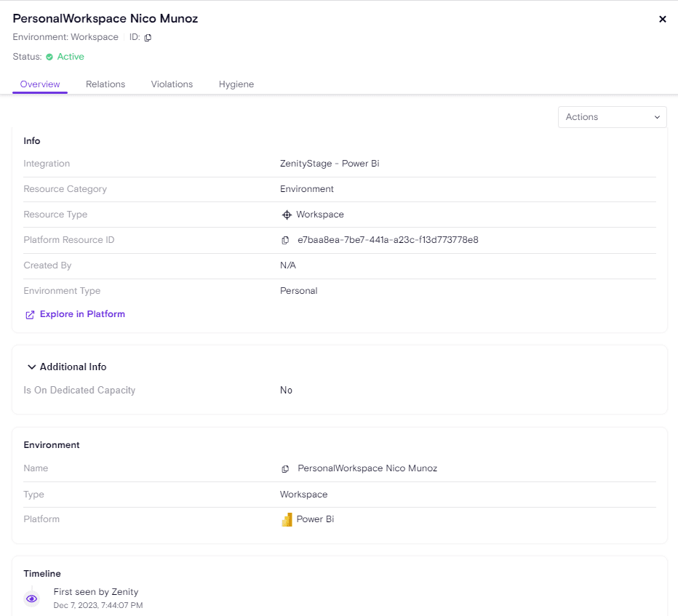This screenshot has height=616, width=678.
Task: Click the Personal environment type value
Action: tap(298, 291)
